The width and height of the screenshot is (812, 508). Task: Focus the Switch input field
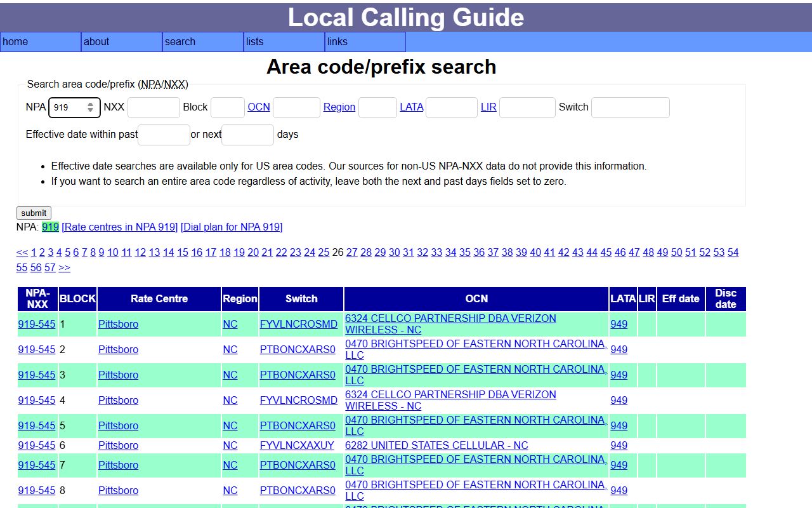tap(631, 107)
